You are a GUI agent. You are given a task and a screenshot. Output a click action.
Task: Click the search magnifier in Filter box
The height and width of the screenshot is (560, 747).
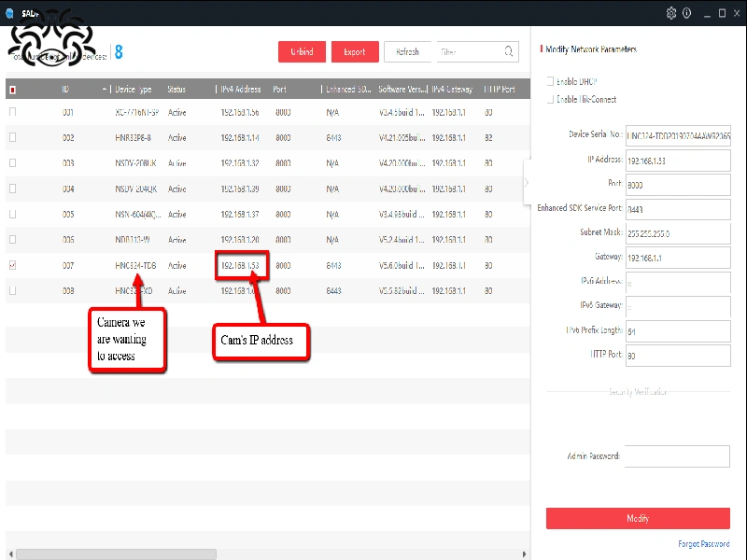pos(509,52)
